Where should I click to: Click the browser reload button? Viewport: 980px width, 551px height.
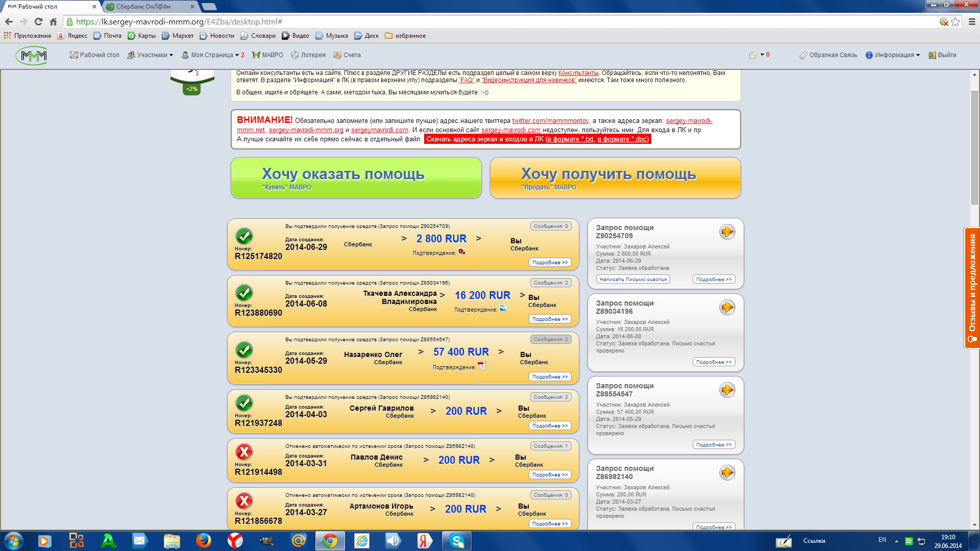[38, 21]
